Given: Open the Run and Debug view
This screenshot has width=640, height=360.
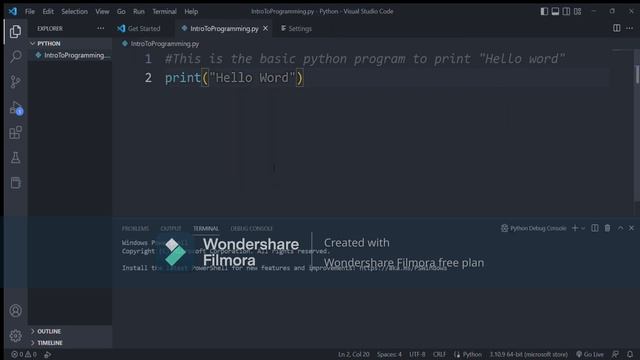Looking at the screenshot, I should tap(16, 108).
